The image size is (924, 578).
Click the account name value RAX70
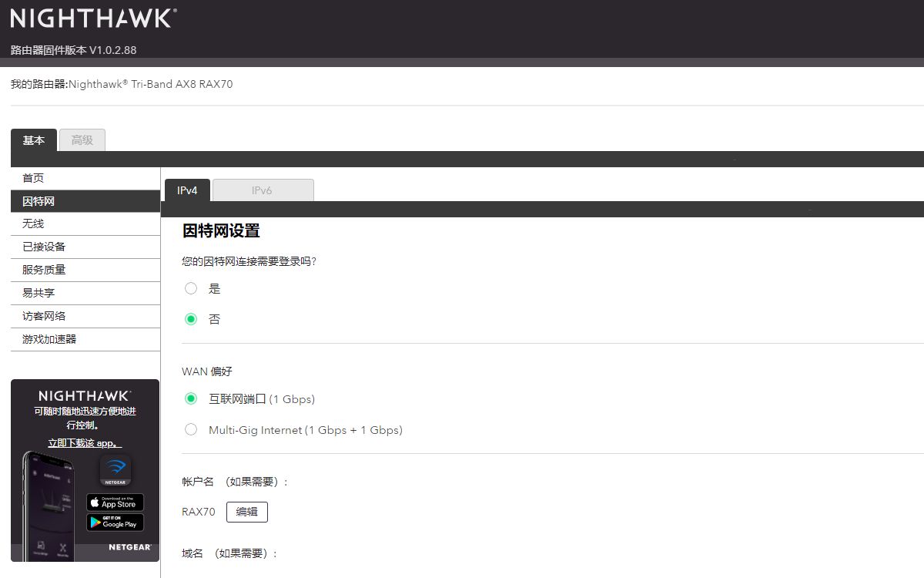click(199, 512)
